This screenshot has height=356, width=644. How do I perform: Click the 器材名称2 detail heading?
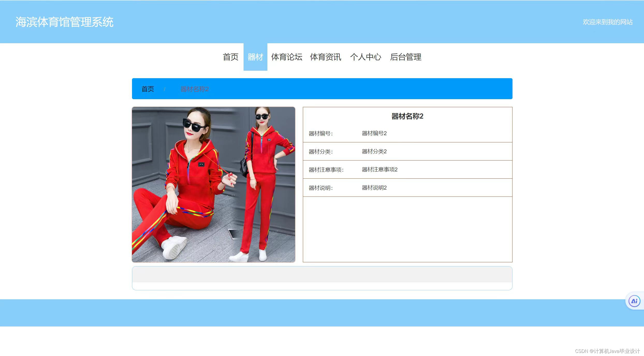coord(407,116)
